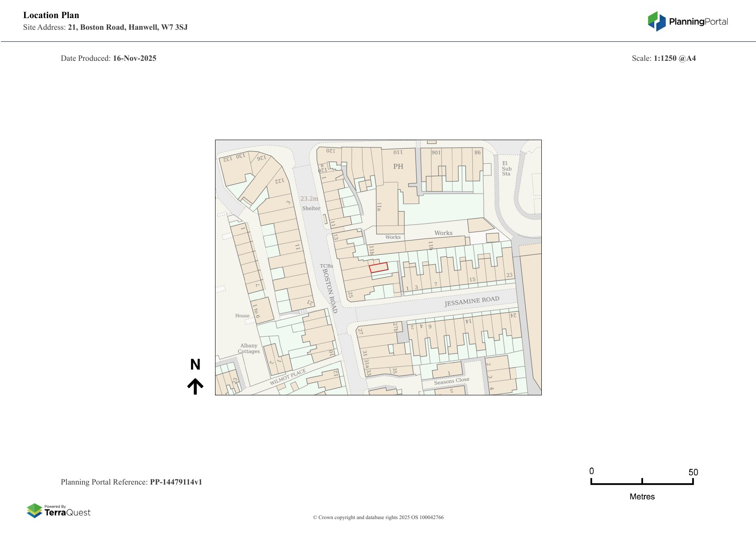This screenshot has height=535, width=756.
Task: Click the WILMOT PLACE street label
Action: (287, 377)
